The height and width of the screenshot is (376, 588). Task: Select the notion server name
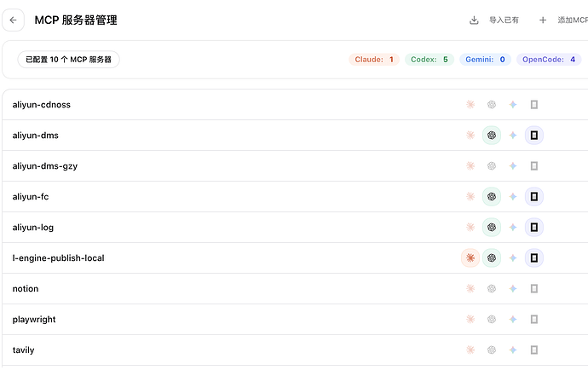point(25,288)
